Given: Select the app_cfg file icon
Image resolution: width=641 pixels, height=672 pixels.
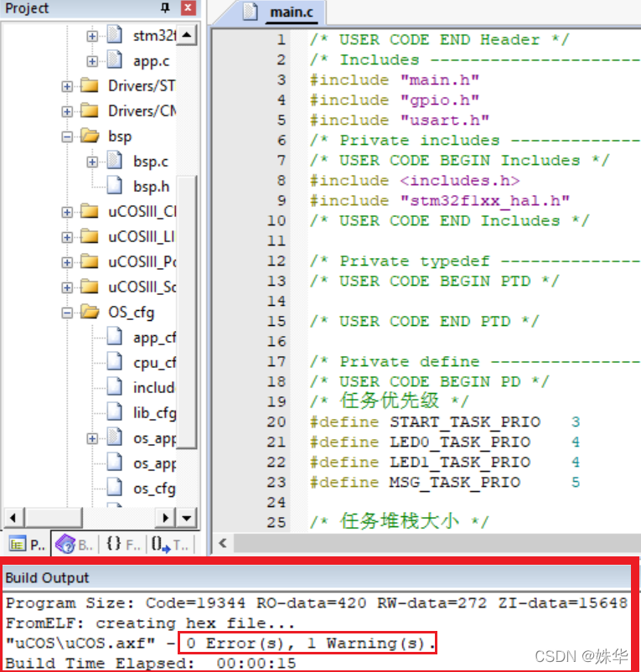Looking at the screenshot, I should tap(115, 336).
